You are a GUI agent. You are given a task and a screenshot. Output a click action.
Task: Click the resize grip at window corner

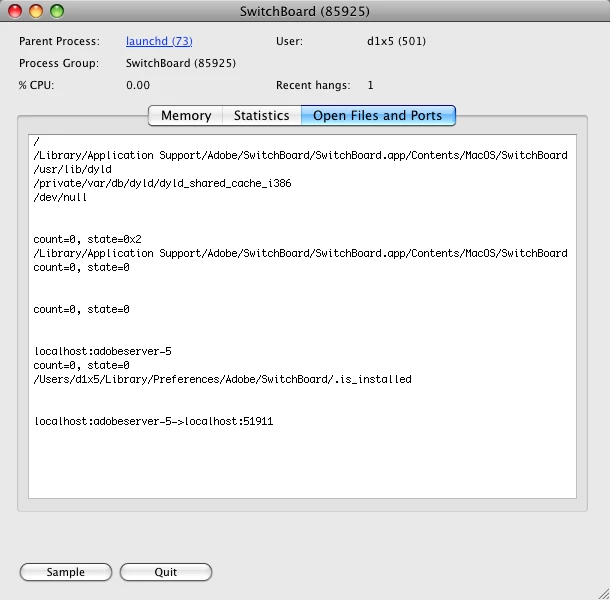[x=603, y=594]
